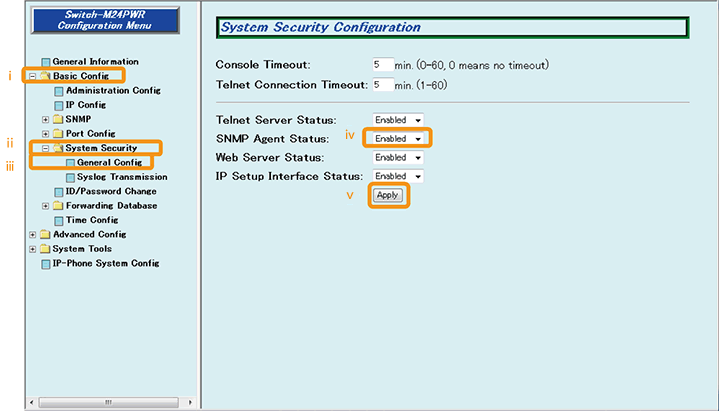This screenshot has height=411, width=719.
Task: Click the Syslog Transmission page icon
Action: pos(70,177)
